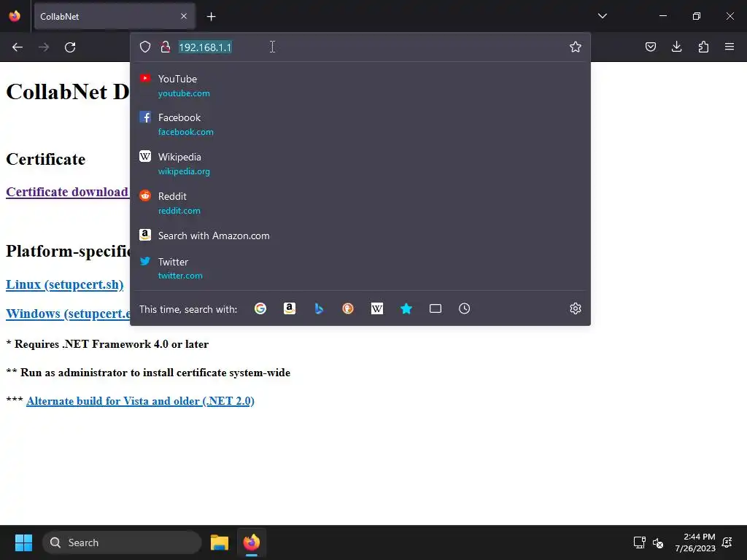Viewport: 747px width, 560px height.
Task: Open Firefox application menu
Action: (729, 47)
